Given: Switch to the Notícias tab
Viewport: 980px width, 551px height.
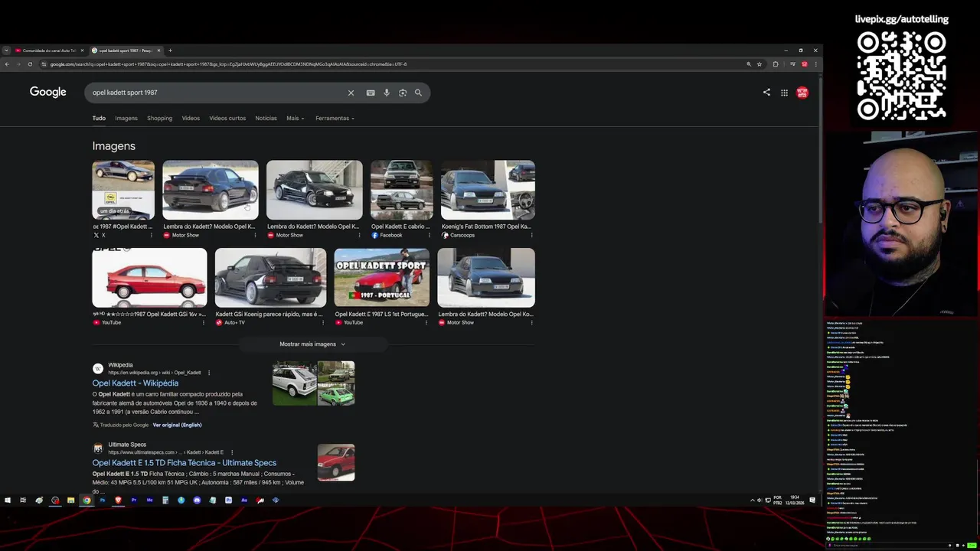Looking at the screenshot, I should [x=266, y=119].
